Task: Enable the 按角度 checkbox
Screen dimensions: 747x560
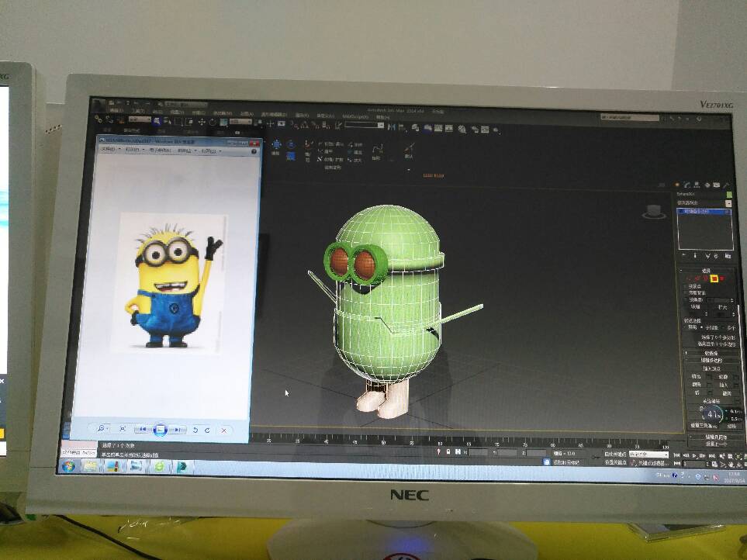Action: 686,300
